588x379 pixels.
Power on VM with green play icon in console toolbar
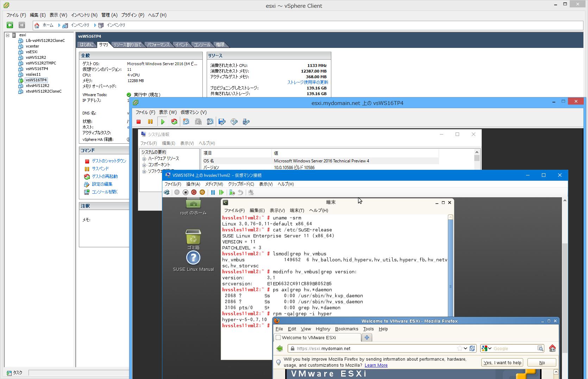pyautogui.click(x=163, y=122)
